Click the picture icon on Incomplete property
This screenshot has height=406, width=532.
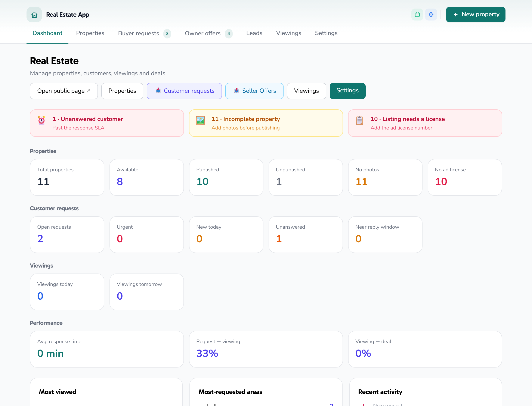pyautogui.click(x=201, y=120)
